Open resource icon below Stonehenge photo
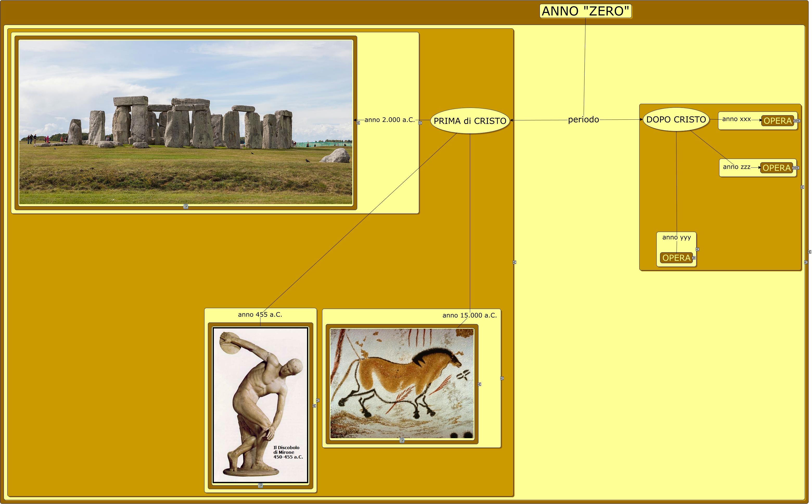 click(x=186, y=207)
